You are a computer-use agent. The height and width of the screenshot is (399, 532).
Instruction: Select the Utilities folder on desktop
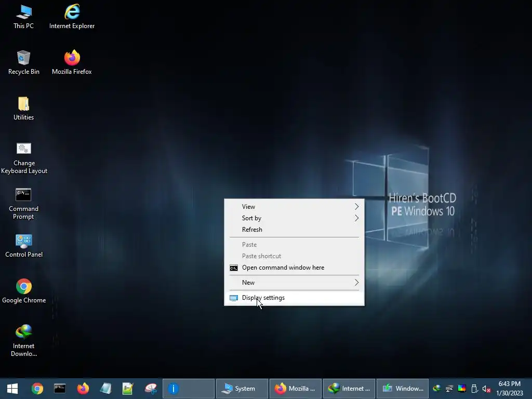pyautogui.click(x=23, y=108)
